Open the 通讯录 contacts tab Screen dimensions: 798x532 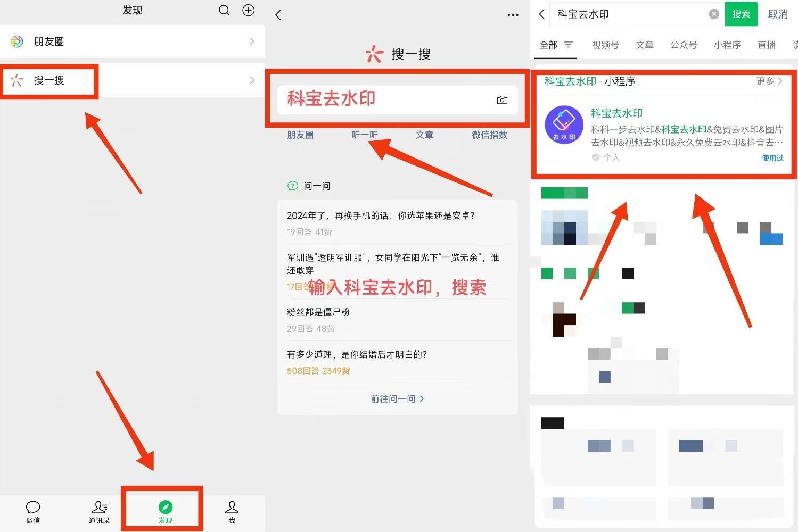99,512
